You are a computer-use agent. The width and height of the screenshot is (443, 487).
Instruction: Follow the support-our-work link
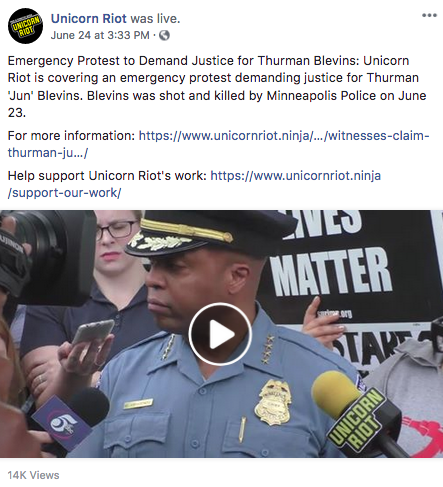click(194, 184)
